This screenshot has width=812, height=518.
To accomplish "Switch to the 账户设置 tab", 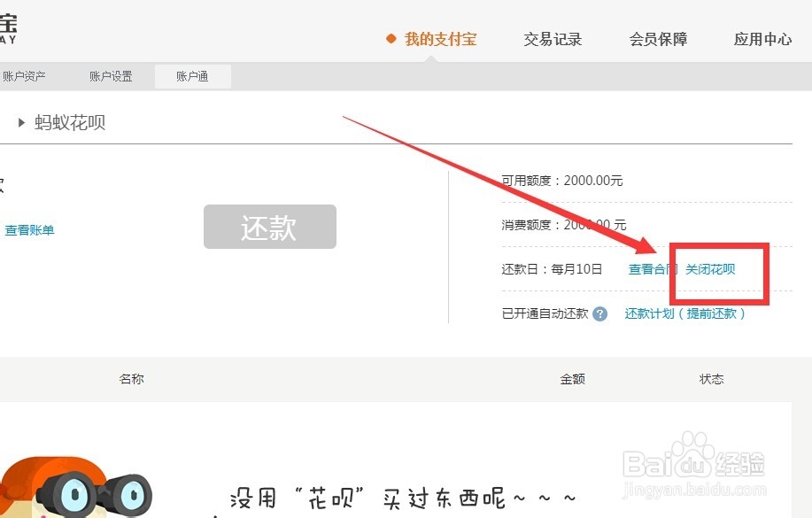I will click(x=110, y=76).
